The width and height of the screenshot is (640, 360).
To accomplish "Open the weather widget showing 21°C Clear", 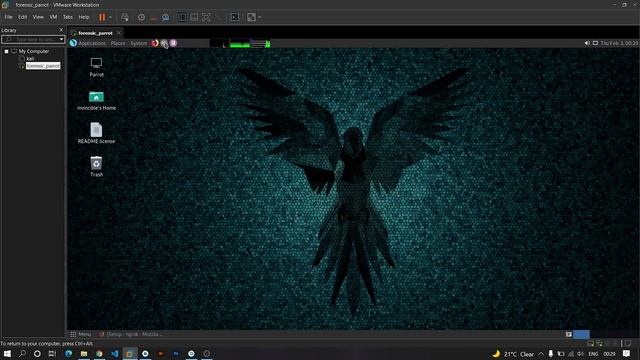I will pyautogui.click(x=513, y=354).
